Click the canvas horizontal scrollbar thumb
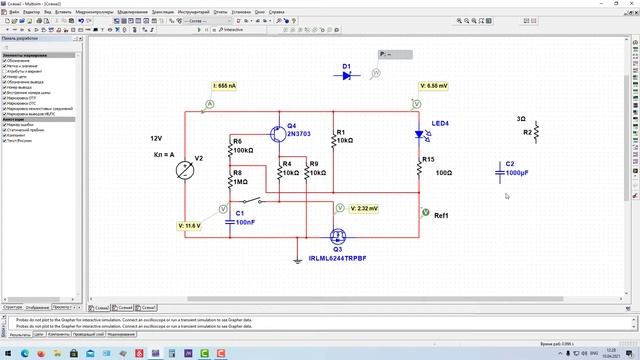640x360 pixels. pyautogui.click(x=375, y=299)
